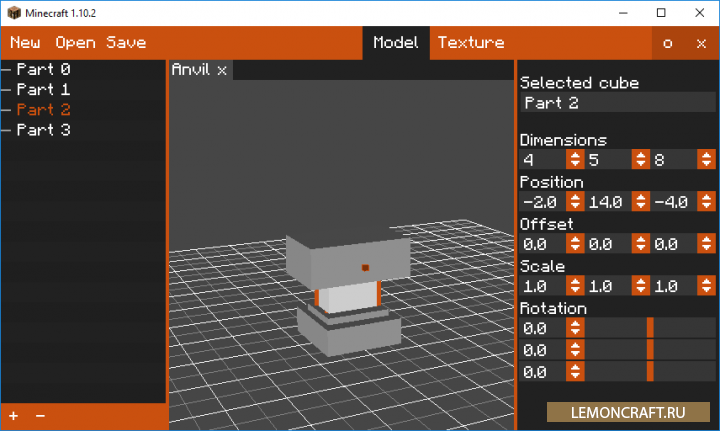Click the orange 'x' button in top bar
The width and height of the screenshot is (720, 431).
tap(701, 44)
